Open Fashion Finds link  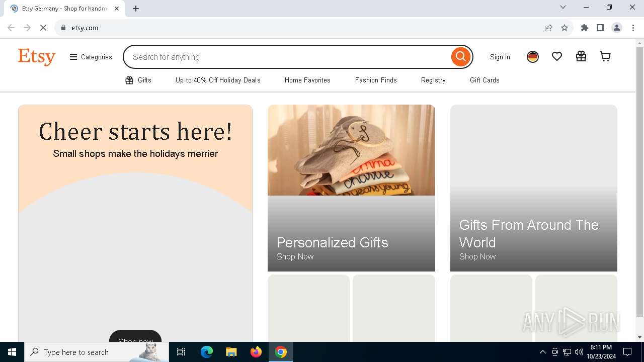tap(376, 80)
